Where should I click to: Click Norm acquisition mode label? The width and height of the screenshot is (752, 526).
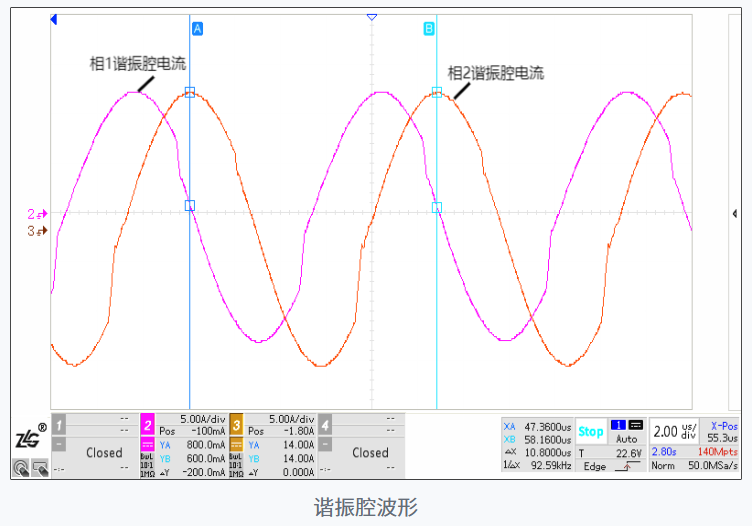[x=663, y=465]
